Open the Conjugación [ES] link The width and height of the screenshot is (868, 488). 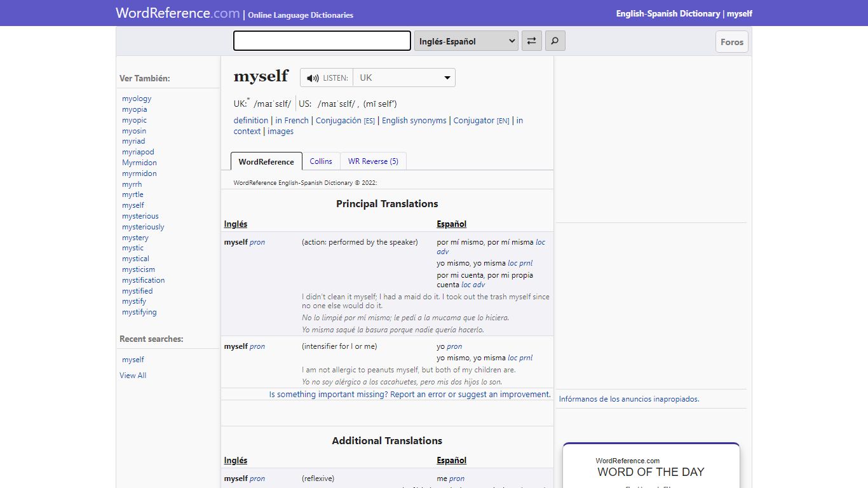coord(345,121)
